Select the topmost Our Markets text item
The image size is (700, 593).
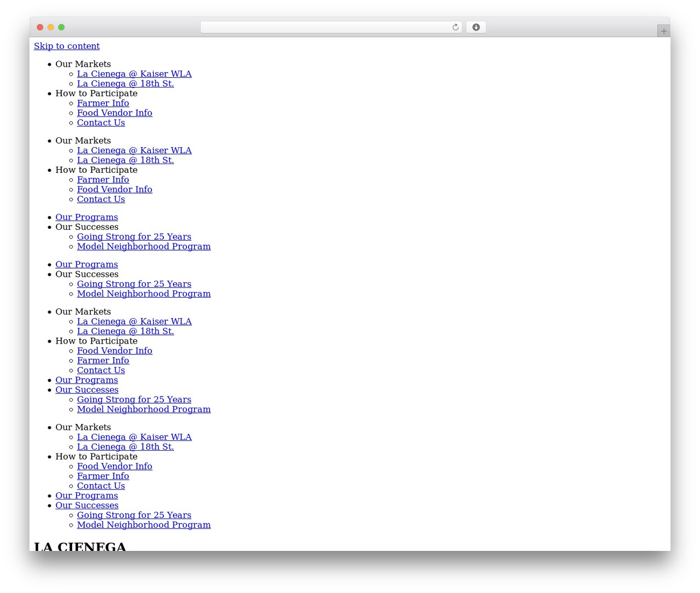point(83,64)
